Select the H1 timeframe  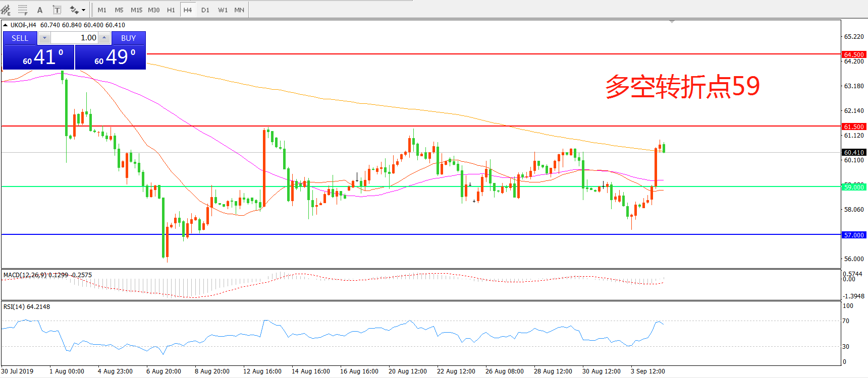pos(171,10)
